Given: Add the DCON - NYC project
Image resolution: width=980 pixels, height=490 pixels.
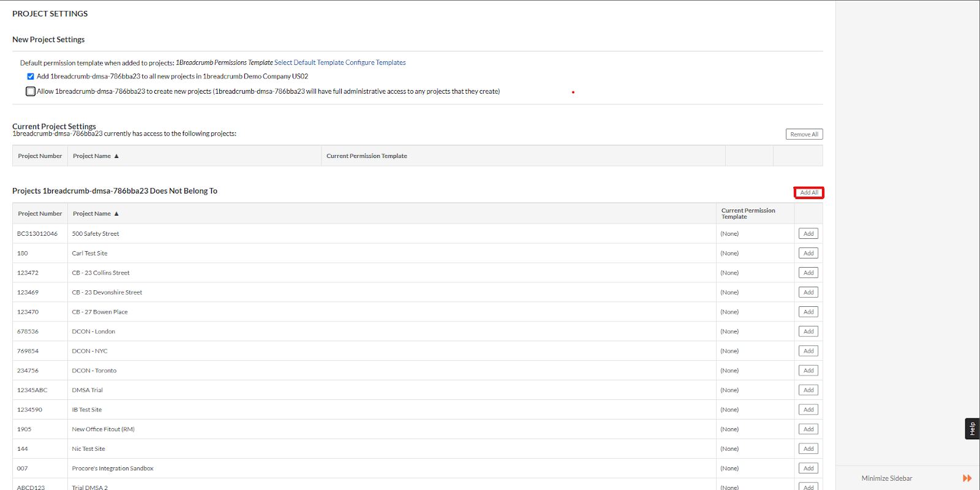Looking at the screenshot, I should coord(809,351).
